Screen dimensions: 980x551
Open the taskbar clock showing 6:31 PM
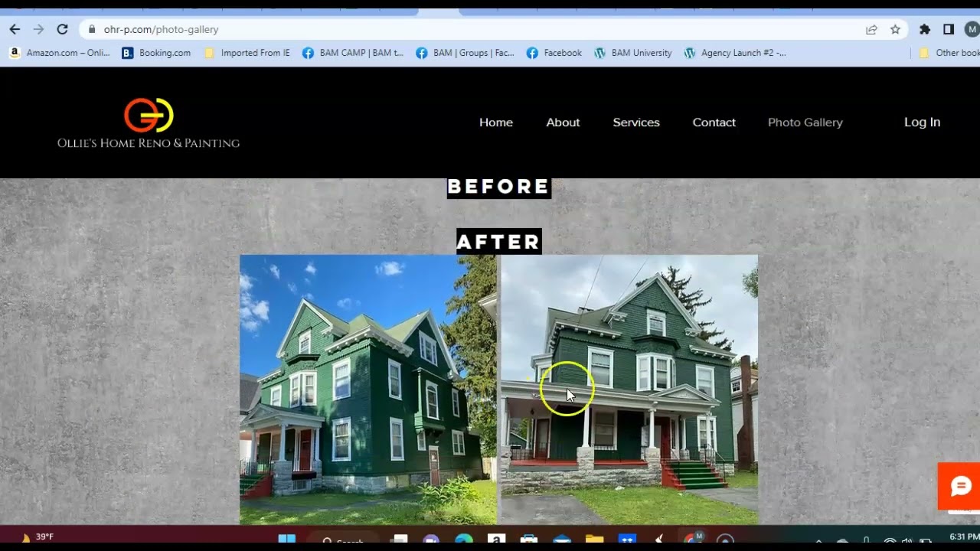coord(964,537)
